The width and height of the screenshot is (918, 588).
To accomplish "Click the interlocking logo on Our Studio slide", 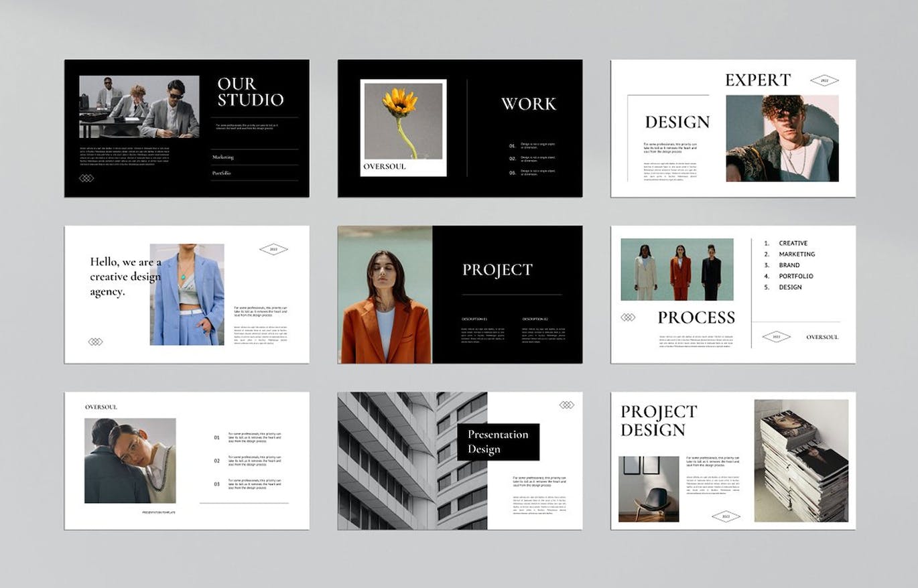I will [x=86, y=178].
